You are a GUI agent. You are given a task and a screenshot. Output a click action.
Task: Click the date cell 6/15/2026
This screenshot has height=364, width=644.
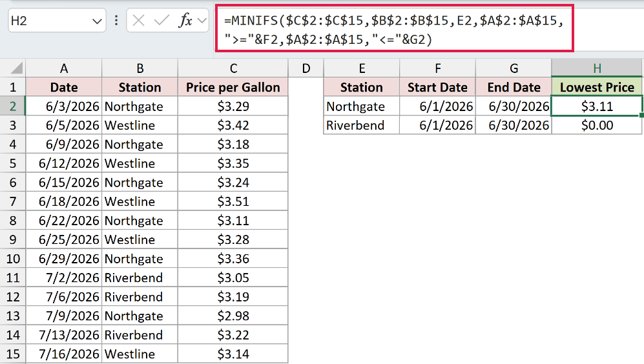(64, 182)
